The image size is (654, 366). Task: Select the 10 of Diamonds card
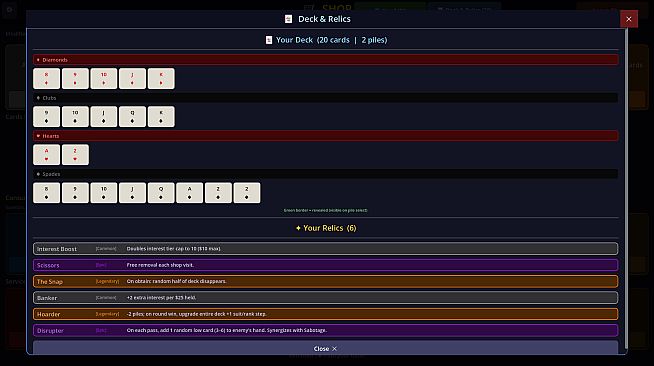104,78
